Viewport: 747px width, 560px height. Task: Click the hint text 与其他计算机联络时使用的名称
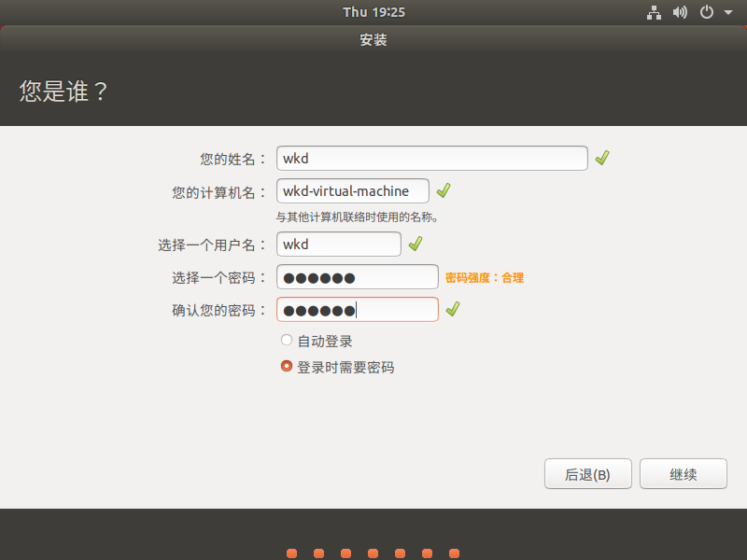(357, 217)
